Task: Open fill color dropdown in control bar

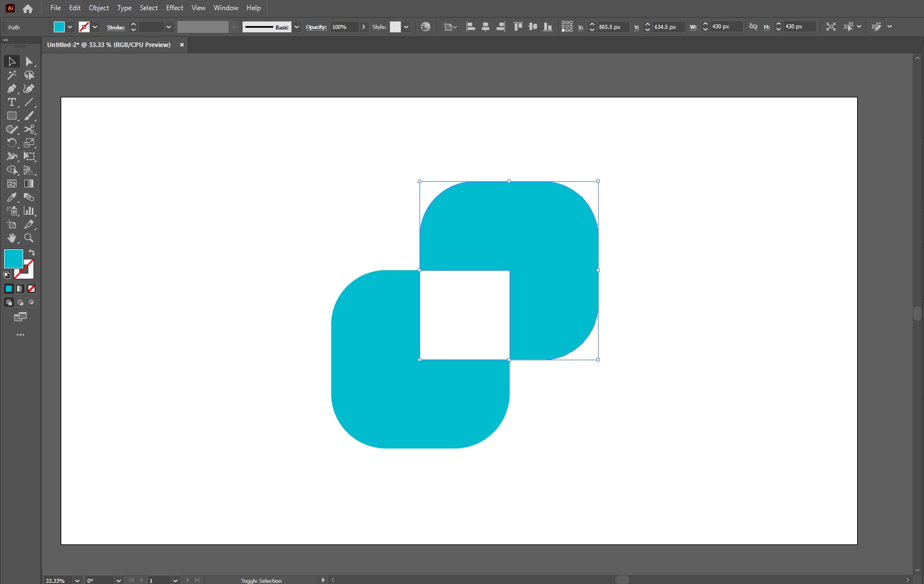Action: tap(70, 27)
